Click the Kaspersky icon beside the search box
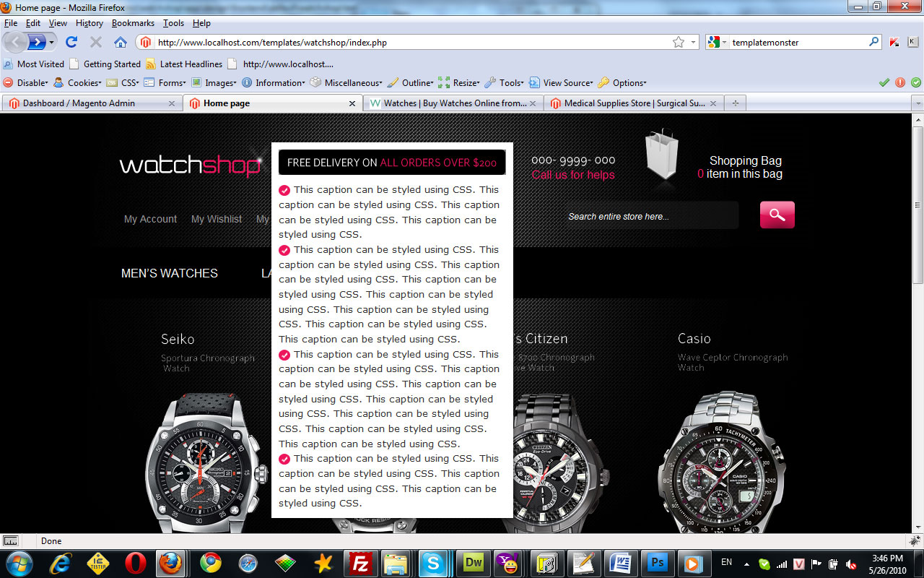 coord(895,43)
